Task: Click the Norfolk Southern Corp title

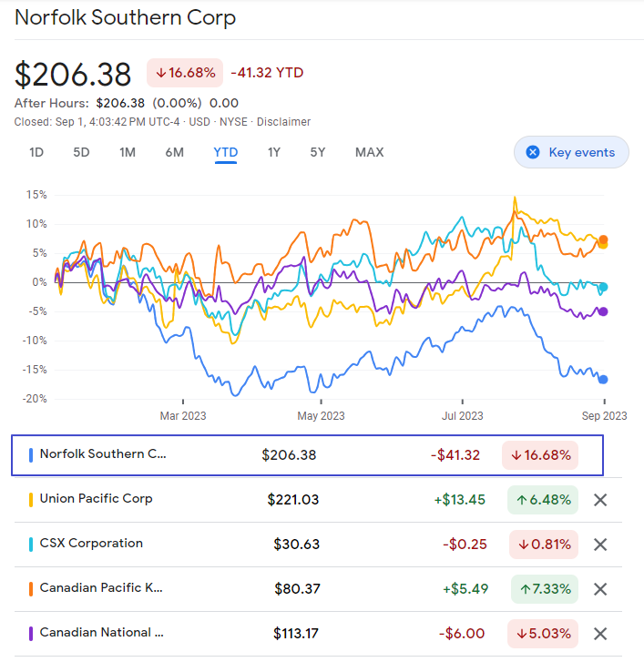Action: [x=125, y=17]
